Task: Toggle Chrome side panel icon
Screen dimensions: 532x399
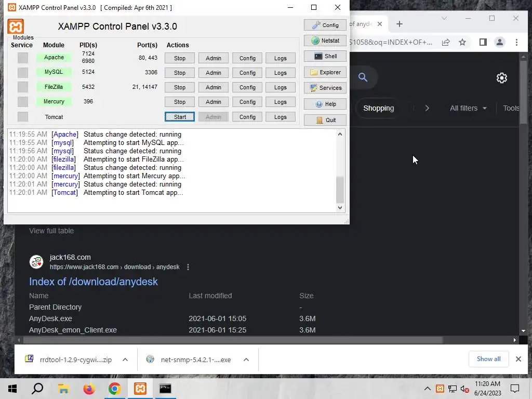Action: coord(483,42)
